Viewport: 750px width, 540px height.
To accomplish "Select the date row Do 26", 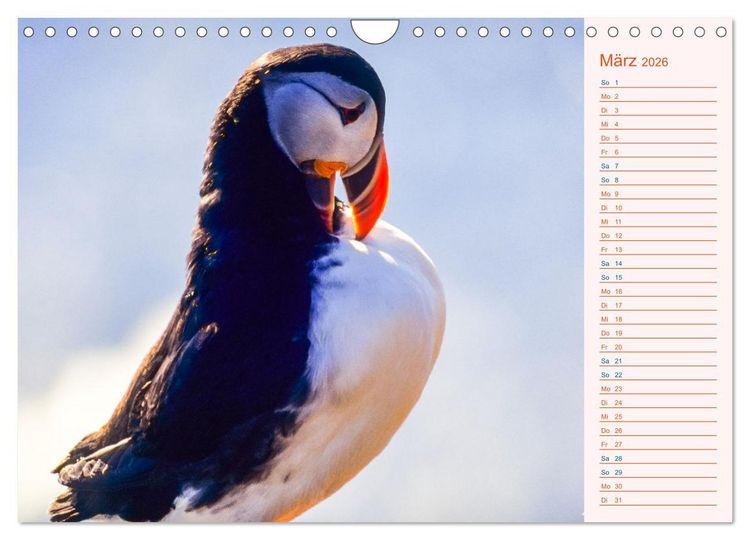I will coord(658,430).
